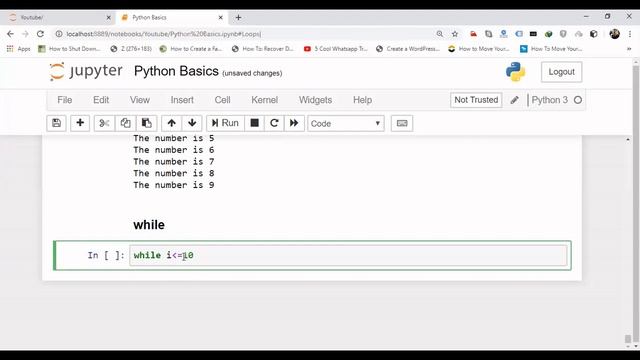Reload the page
This screenshot has width=640, height=360.
coord(40,34)
